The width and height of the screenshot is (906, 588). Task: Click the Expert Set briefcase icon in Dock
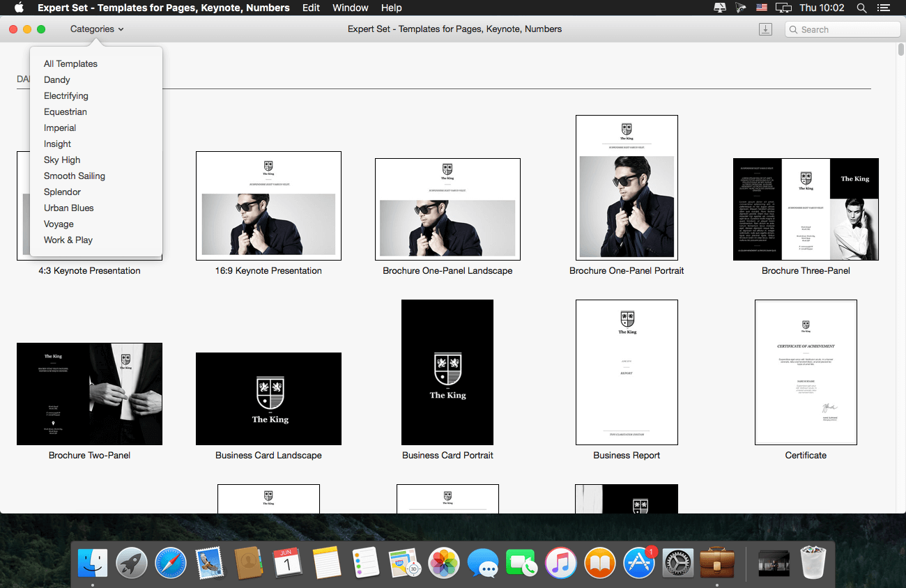coord(717,563)
